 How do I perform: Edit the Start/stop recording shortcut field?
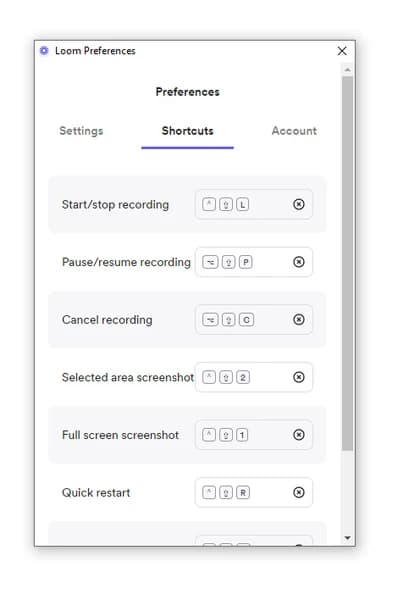pos(254,204)
